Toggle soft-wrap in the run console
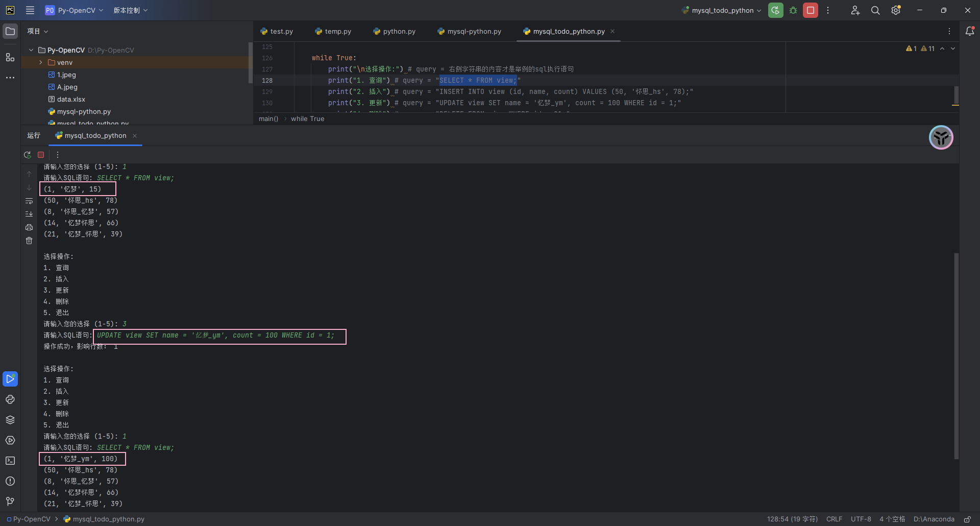The height and width of the screenshot is (526, 980). click(x=29, y=201)
